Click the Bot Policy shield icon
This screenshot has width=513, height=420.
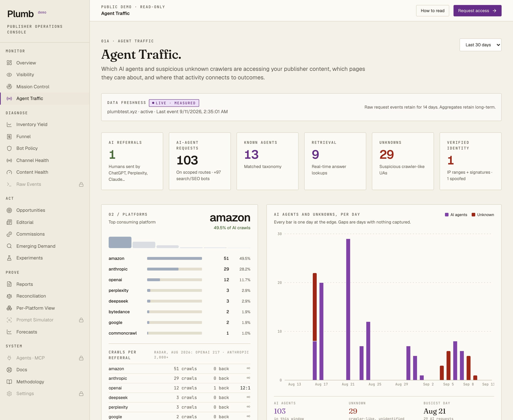click(x=9, y=148)
